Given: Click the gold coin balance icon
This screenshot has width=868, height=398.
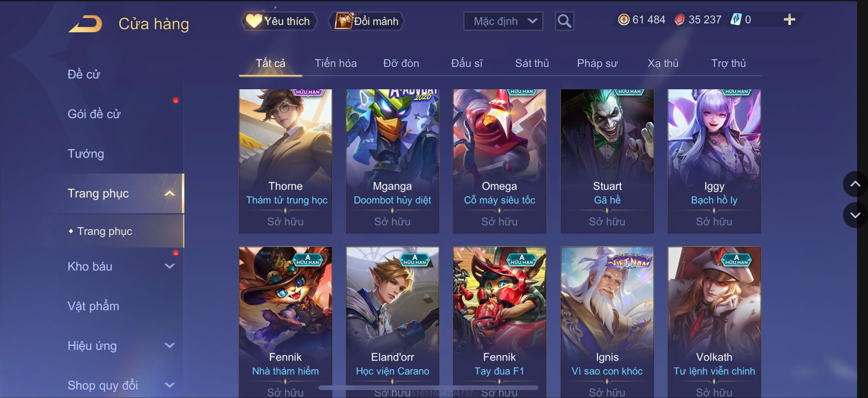Looking at the screenshot, I should [623, 19].
